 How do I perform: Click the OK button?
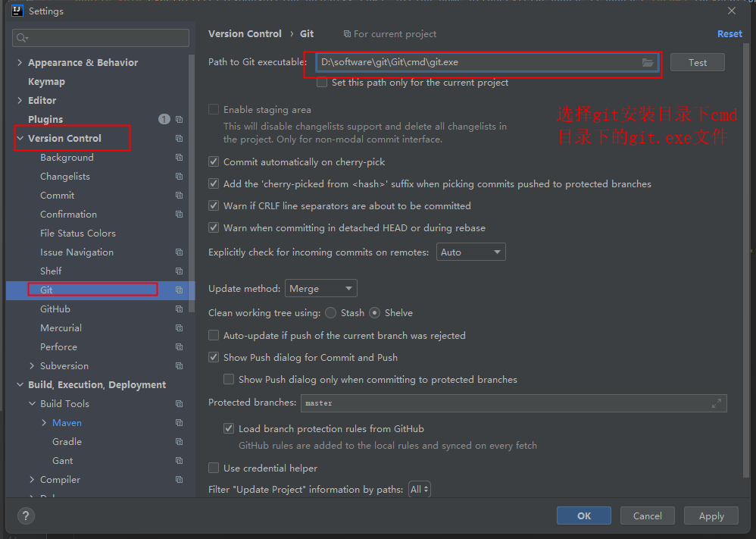tap(584, 515)
